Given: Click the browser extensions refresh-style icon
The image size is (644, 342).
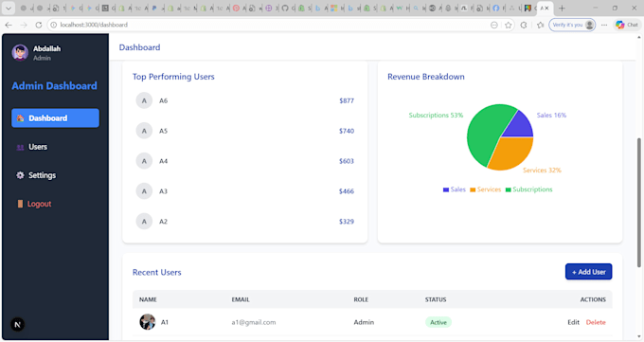Looking at the screenshot, I should 524,25.
